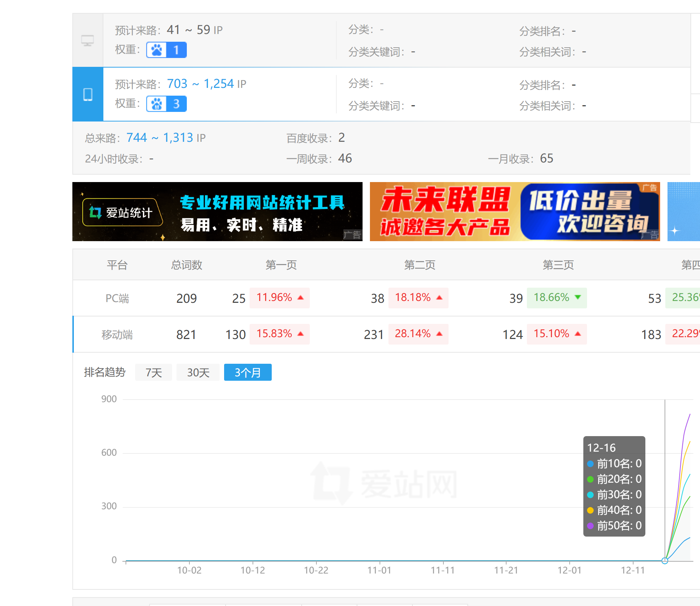This screenshot has height=606, width=700.
Task: Open the 未来联盟 advertisement banner
Action: pyautogui.click(x=515, y=212)
